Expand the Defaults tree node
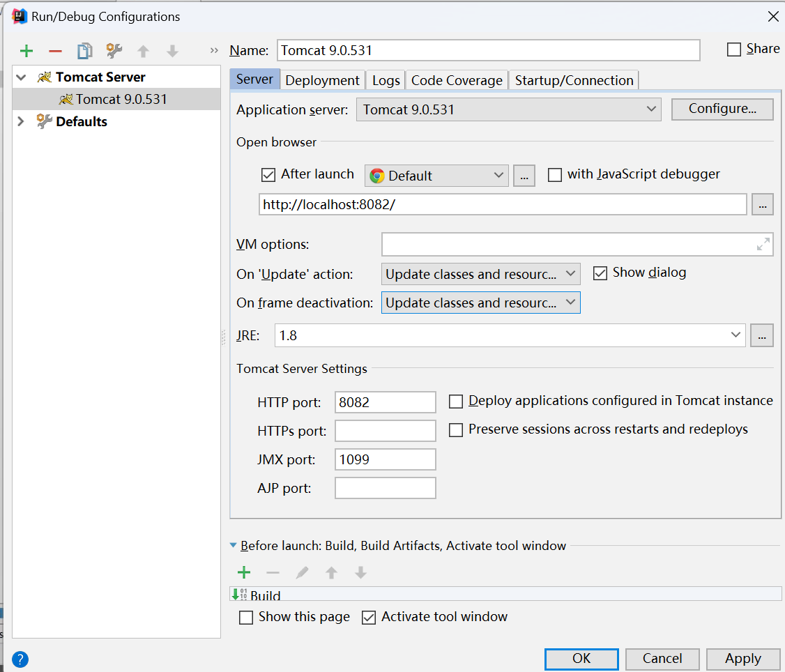The image size is (785, 672). (21, 121)
